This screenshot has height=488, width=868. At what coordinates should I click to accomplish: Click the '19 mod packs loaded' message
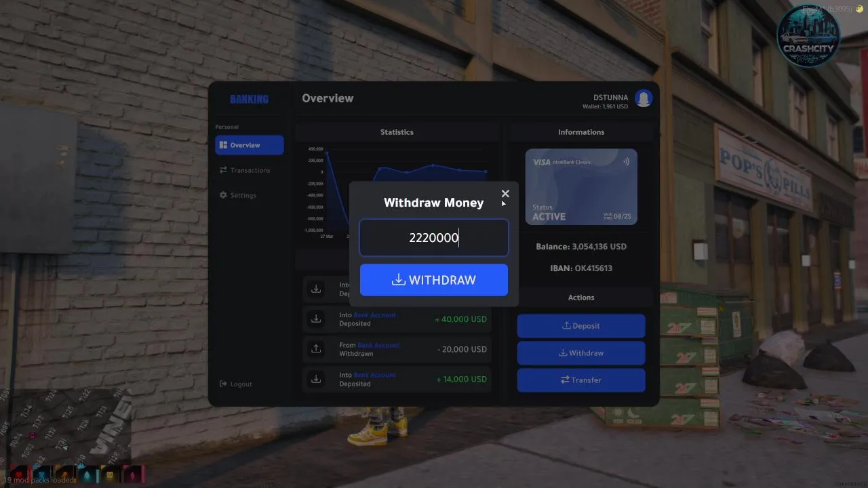tap(41, 480)
